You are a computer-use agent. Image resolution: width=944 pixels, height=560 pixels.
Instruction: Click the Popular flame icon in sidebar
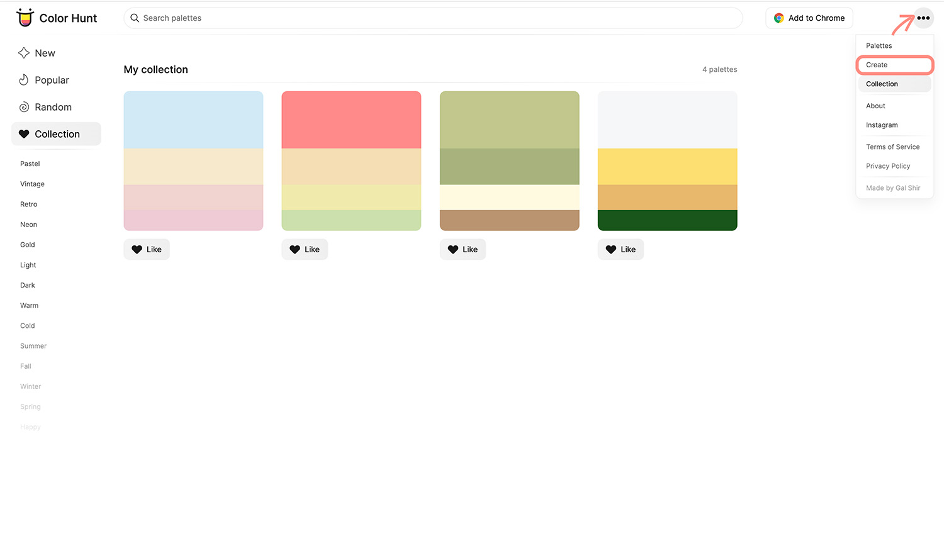click(24, 80)
